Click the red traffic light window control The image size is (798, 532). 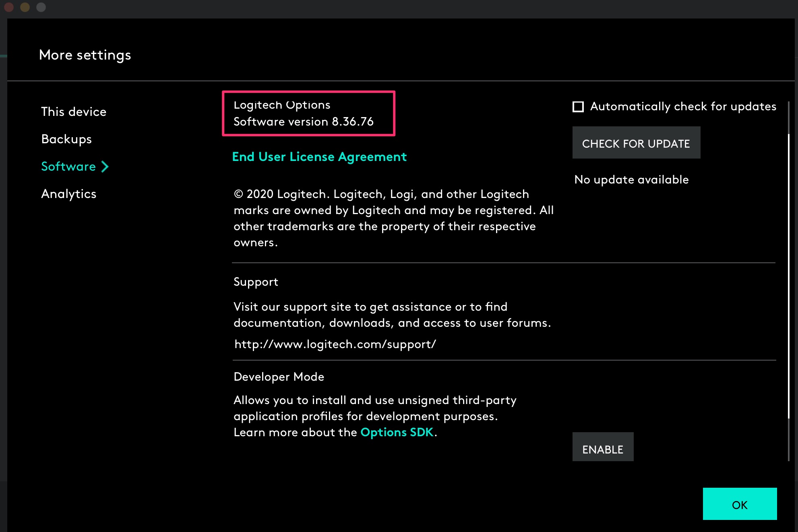(9, 7)
